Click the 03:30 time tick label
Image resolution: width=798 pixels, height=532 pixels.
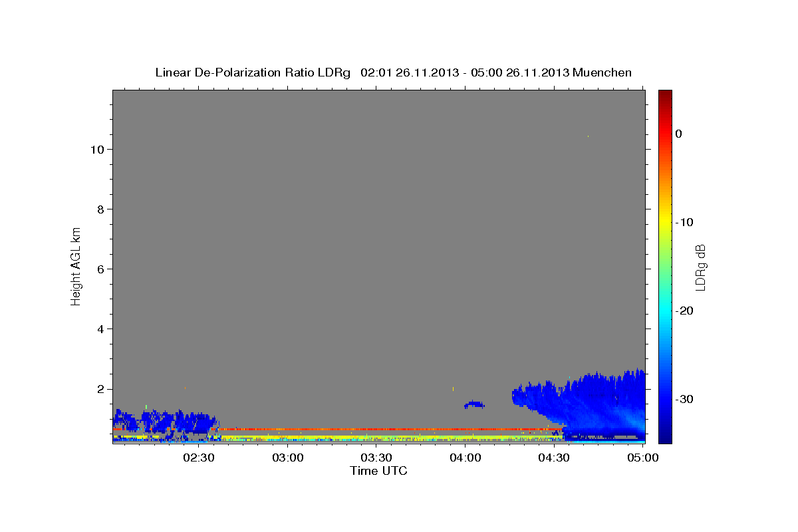[376, 458]
